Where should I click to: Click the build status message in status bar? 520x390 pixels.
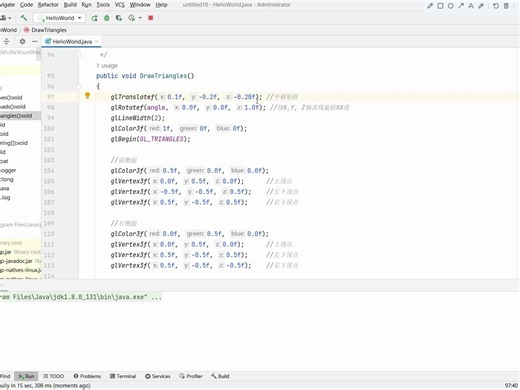click(x=45, y=386)
